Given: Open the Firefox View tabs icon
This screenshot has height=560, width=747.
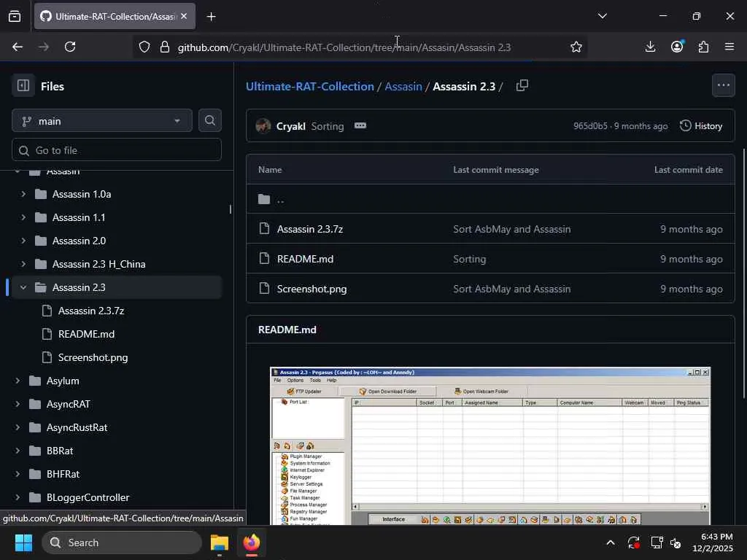Looking at the screenshot, I should 15,17.
